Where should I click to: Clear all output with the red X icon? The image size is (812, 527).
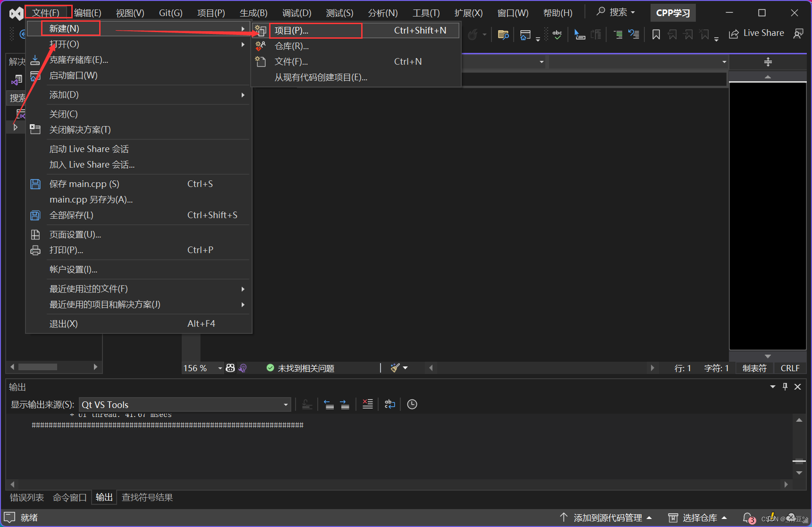(368, 404)
